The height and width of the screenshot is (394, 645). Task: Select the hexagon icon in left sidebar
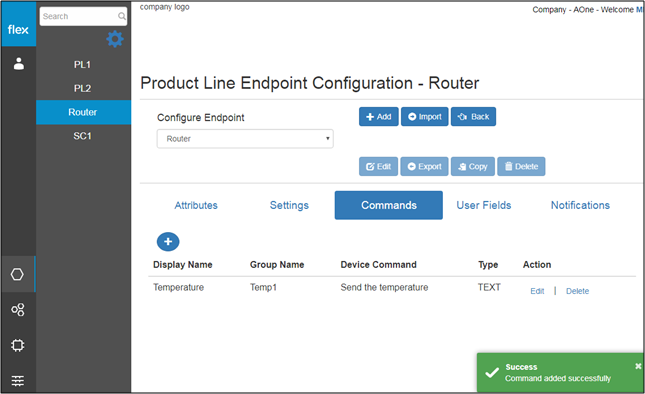pos(17,274)
